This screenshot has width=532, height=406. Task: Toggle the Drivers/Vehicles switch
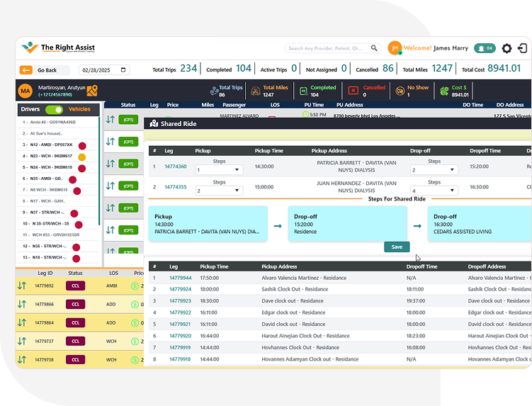click(54, 110)
